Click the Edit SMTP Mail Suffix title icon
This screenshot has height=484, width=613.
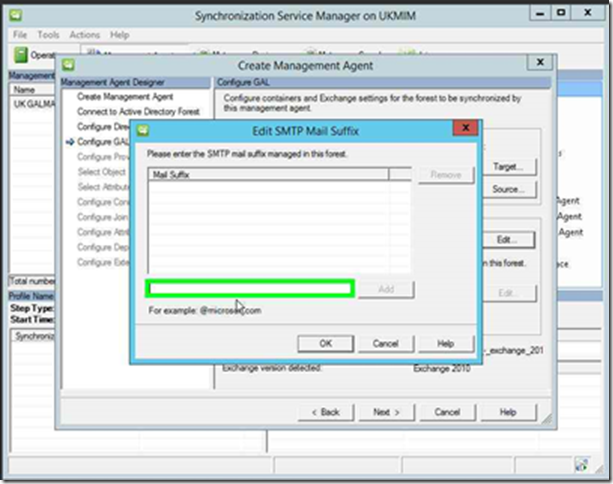point(143,130)
